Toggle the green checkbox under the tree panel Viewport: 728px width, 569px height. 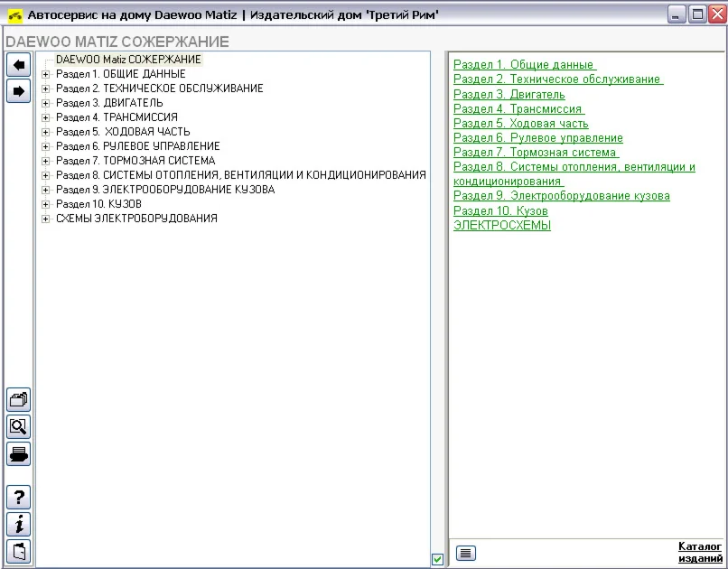pyautogui.click(x=437, y=559)
